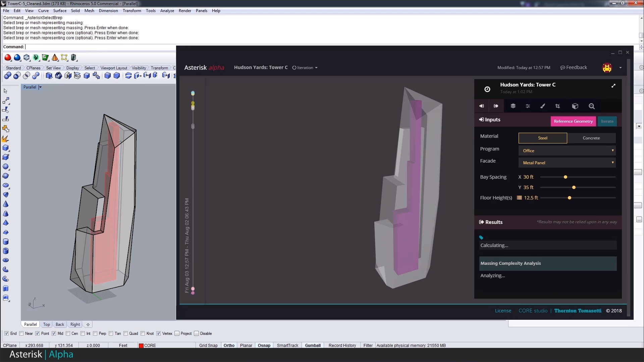Open the Iteration dropdown in Asterisk header
644x362 pixels.
tap(305, 68)
